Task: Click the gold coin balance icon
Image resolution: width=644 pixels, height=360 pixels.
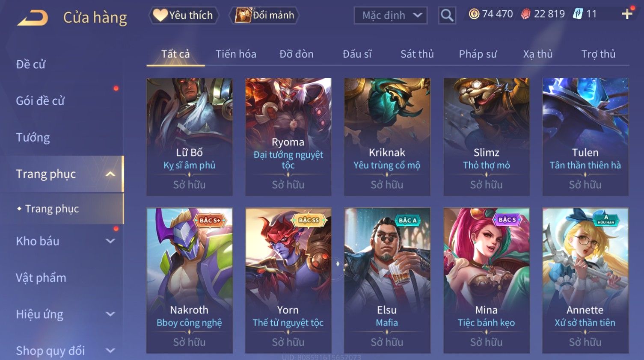Action: point(474,14)
